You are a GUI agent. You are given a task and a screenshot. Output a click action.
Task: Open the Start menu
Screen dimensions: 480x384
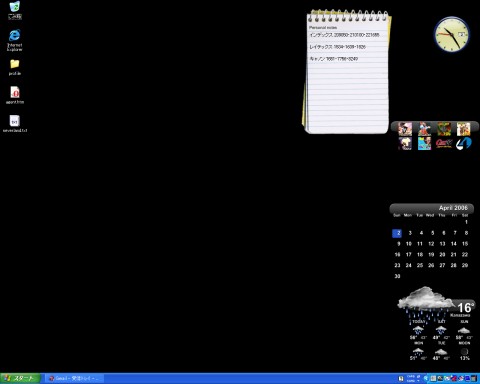coord(20,378)
